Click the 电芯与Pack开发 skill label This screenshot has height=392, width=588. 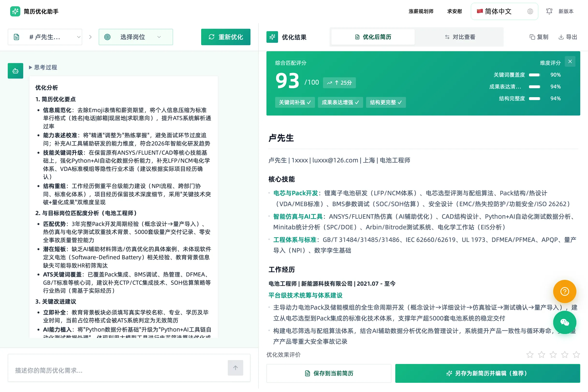pos(295,193)
